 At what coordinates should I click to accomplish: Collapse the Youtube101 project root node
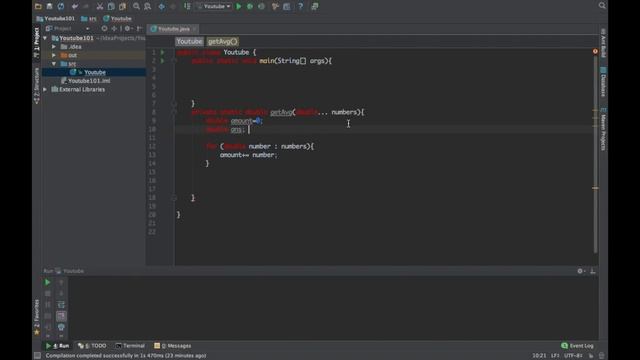point(45,38)
